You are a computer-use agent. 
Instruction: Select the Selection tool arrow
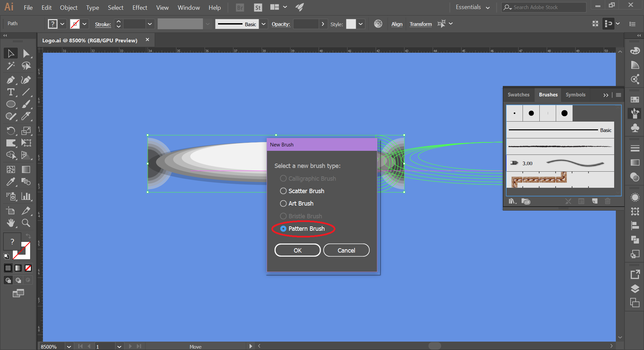pyautogui.click(x=11, y=54)
